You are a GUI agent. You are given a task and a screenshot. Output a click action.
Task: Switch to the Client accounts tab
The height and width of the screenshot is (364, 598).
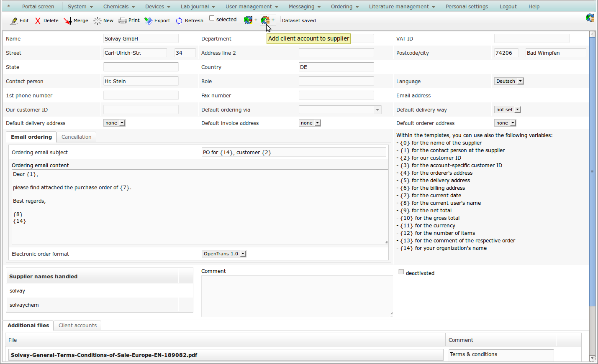(77, 326)
